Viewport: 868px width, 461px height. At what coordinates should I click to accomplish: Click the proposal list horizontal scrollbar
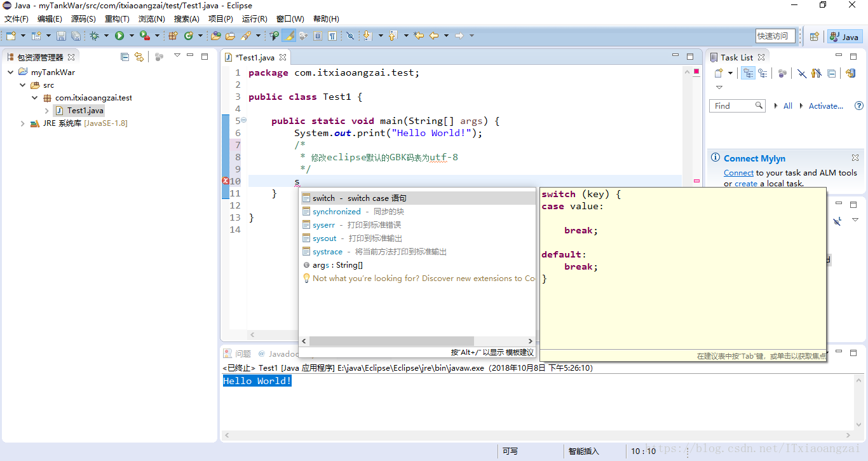tap(391, 341)
